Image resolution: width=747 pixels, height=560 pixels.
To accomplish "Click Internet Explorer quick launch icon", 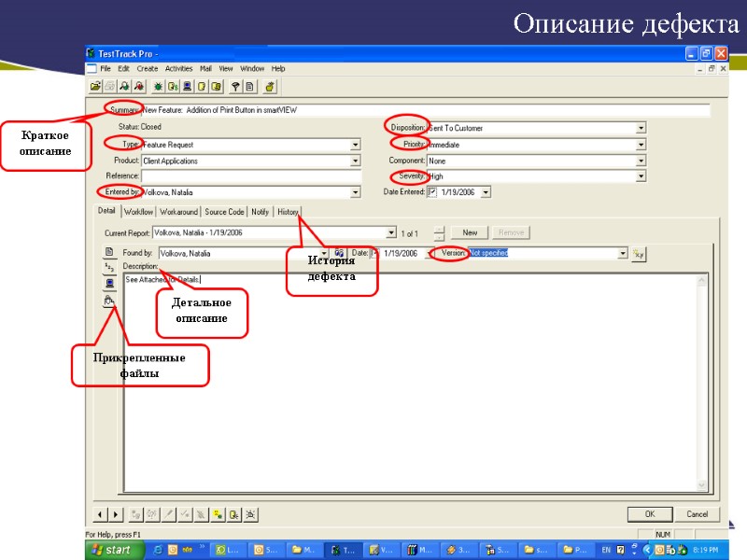I will point(157,550).
